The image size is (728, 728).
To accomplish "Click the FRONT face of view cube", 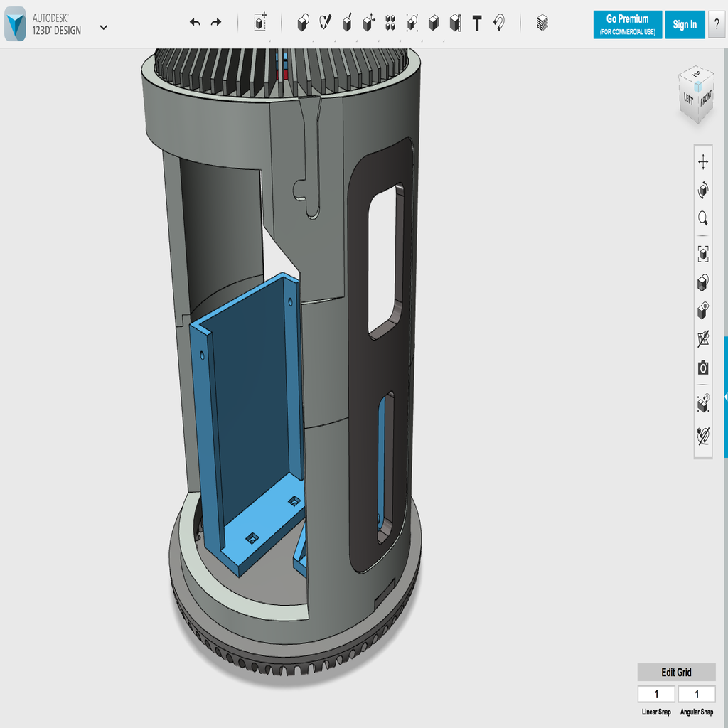I will [x=706, y=100].
